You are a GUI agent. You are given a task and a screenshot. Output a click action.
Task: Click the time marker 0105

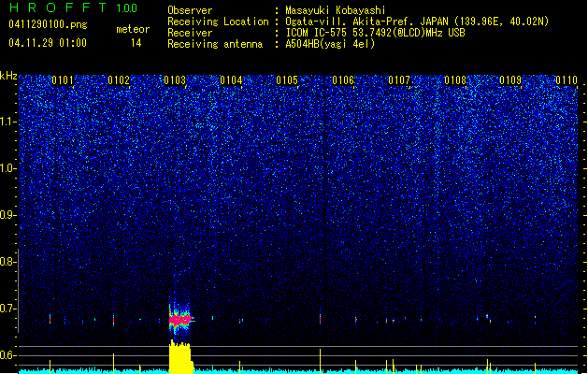point(287,80)
